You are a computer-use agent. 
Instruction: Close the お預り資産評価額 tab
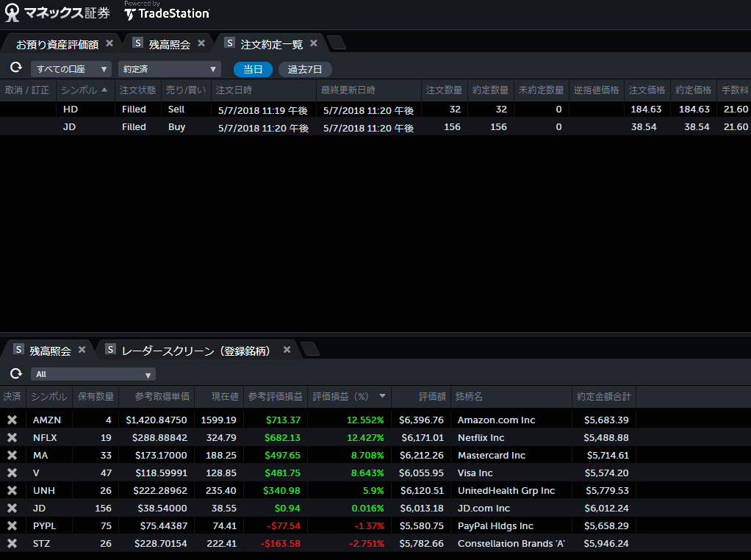point(109,43)
